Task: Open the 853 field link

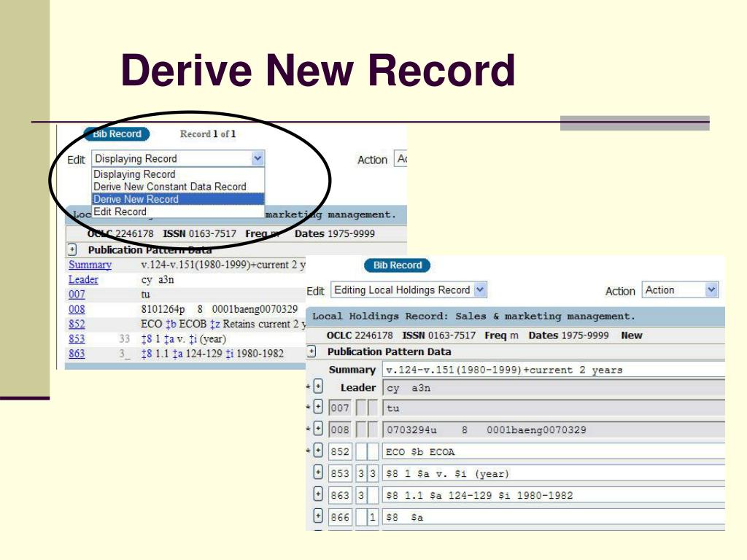Action: pyautogui.click(x=77, y=338)
